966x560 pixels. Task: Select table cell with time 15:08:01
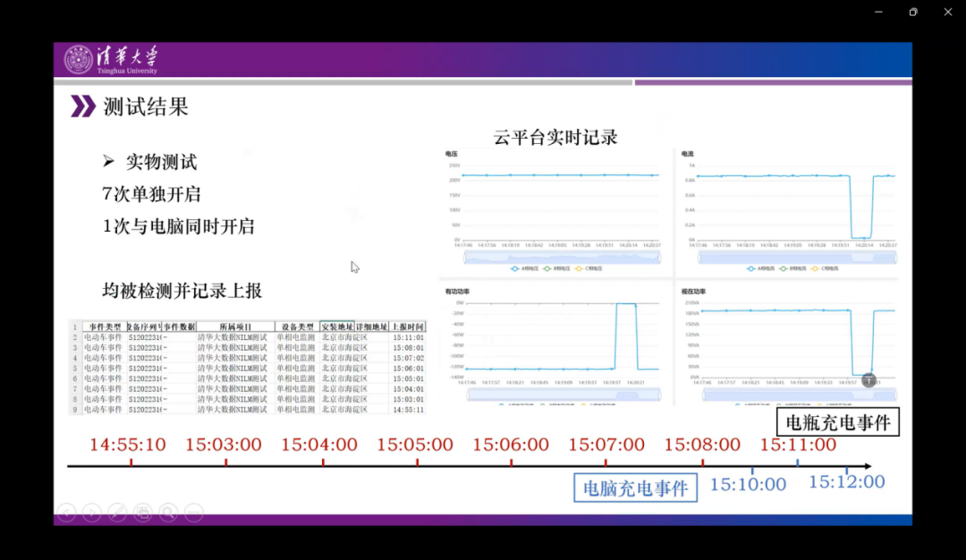(x=408, y=347)
